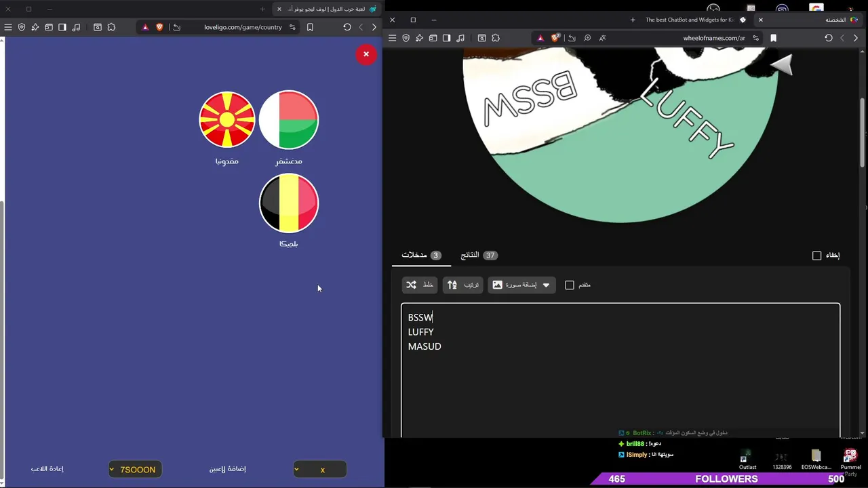Click the music playlist icon in wheelofnames window

click(x=460, y=38)
